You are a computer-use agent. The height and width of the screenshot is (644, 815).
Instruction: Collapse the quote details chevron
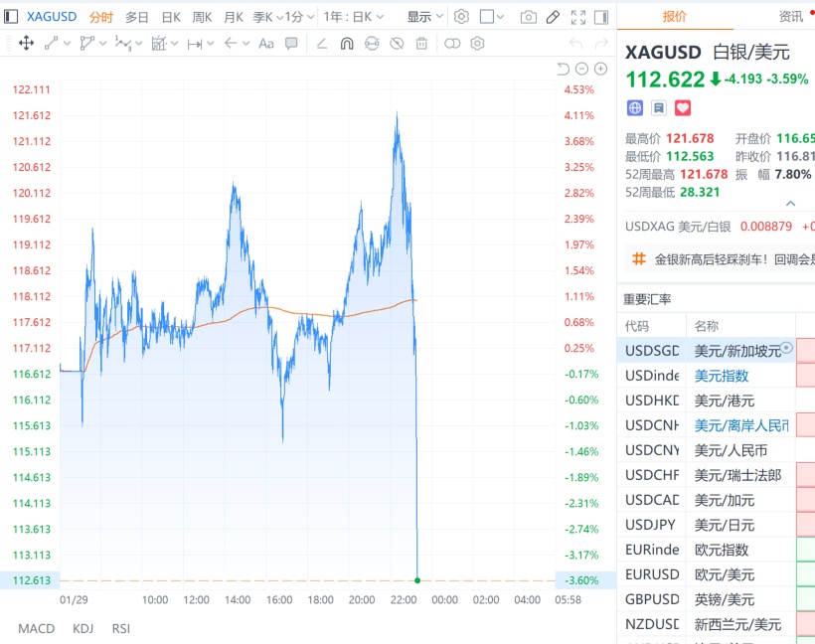click(790, 203)
